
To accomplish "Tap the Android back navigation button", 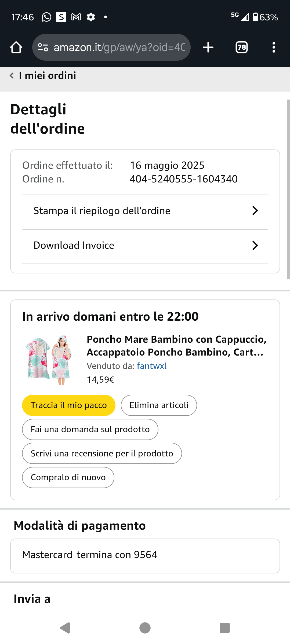I will click(65, 628).
